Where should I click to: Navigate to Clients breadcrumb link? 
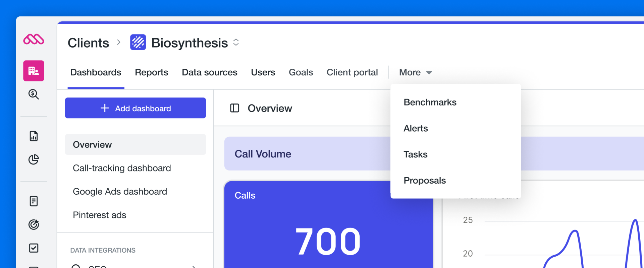(88, 43)
